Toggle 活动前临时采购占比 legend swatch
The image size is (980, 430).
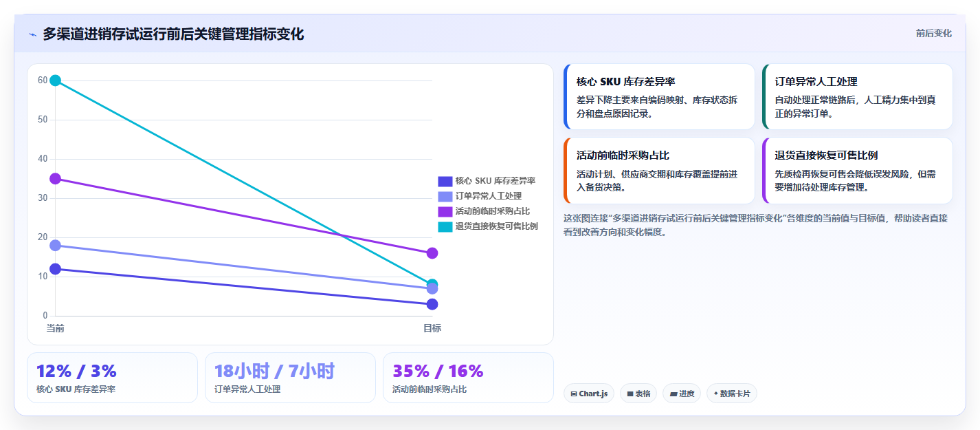445,211
